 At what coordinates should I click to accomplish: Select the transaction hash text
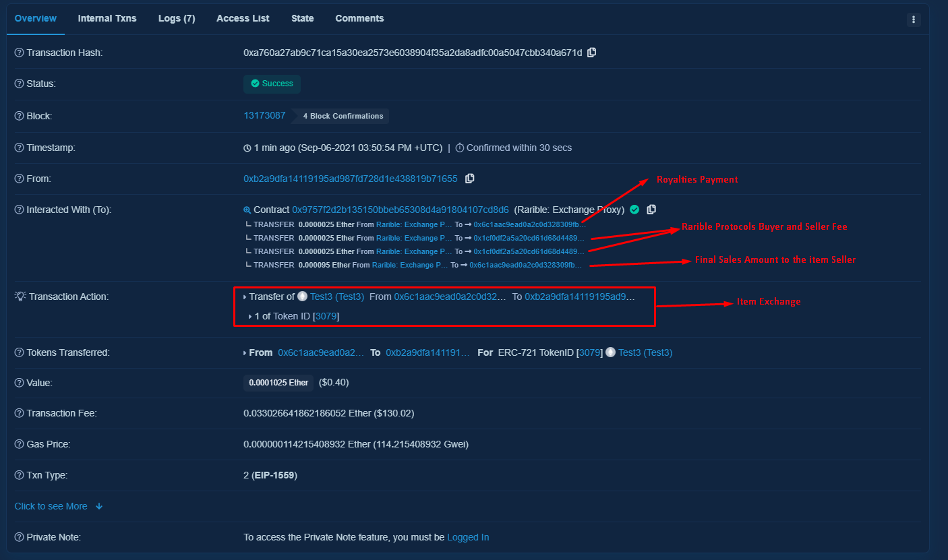[413, 52]
